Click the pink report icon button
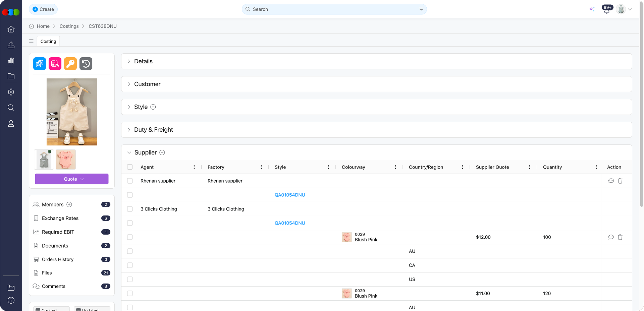This screenshot has width=644, height=311. (55, 64)
